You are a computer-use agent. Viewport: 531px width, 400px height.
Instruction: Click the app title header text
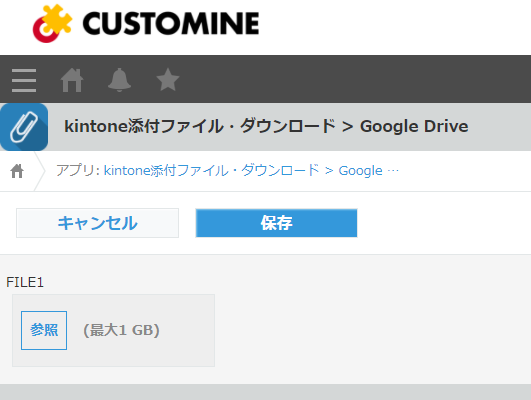[x=266, y=126]
